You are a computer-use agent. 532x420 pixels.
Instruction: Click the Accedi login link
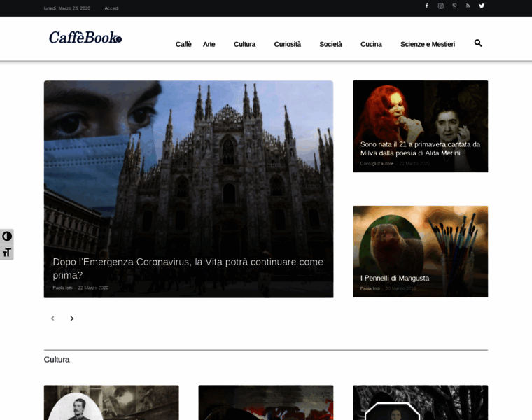[111, 8]
